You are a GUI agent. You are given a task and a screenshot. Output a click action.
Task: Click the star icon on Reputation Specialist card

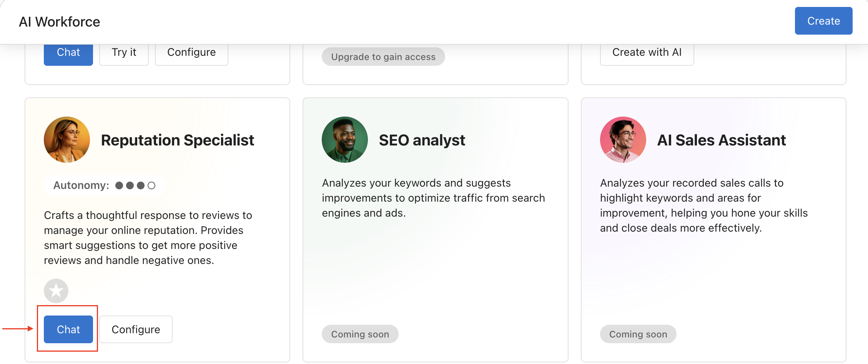click(56, 291)
